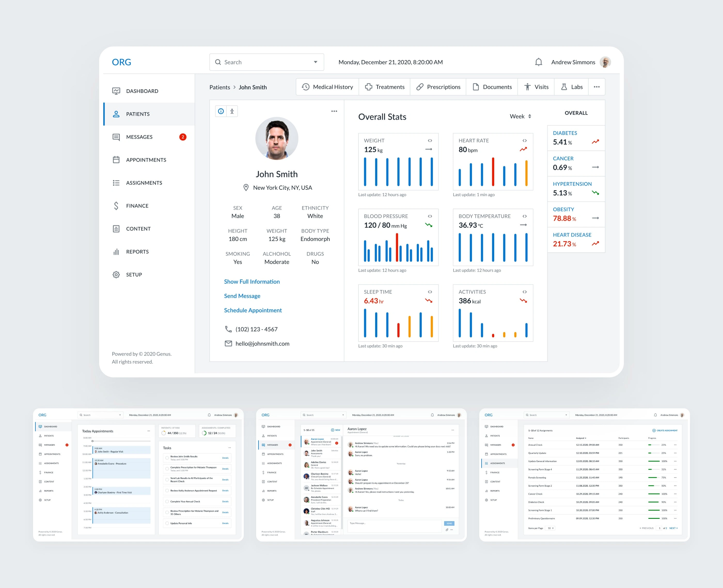Switch to the Medical History tab

(x=327, y=87)
